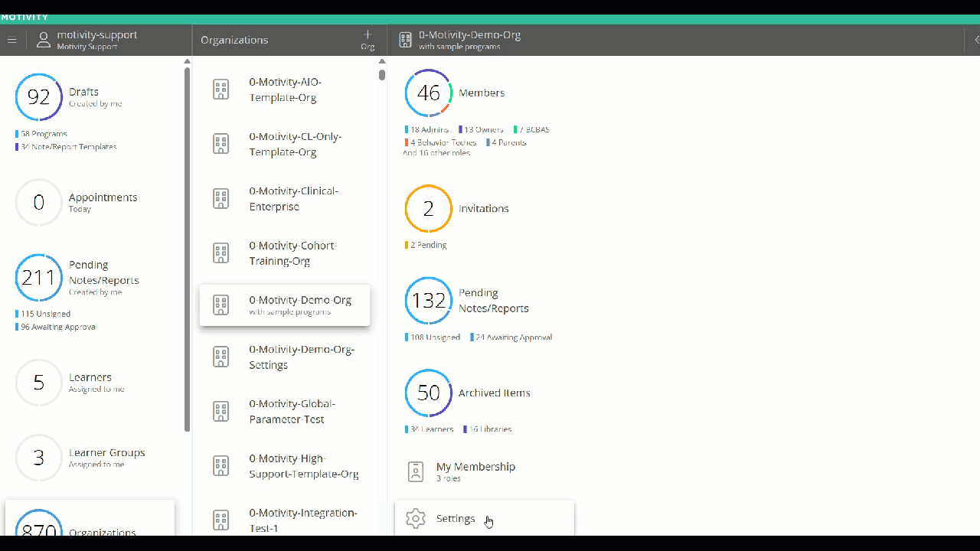Click the My Membership badge icon
Viewport: 980px width, 551px height.
(x=416, y=471)
